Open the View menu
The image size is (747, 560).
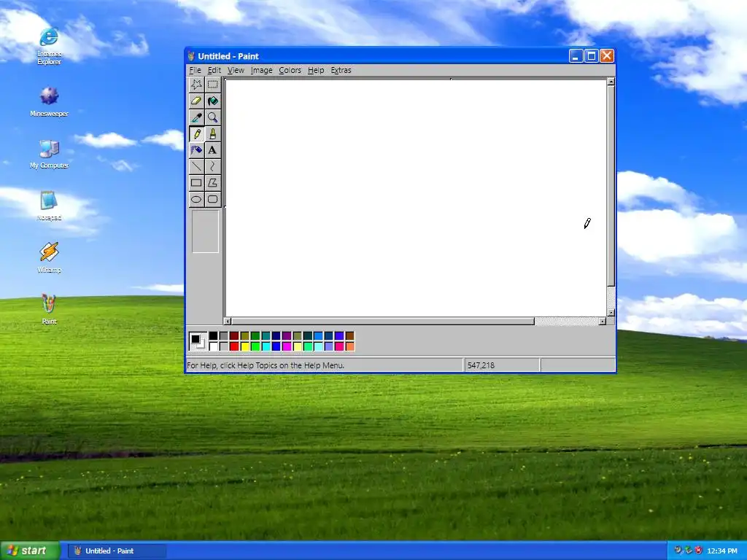[x=236, y=70]
